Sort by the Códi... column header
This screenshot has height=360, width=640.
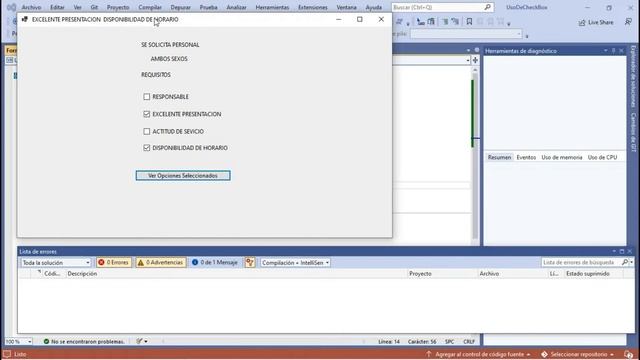[x=52, y=273]
